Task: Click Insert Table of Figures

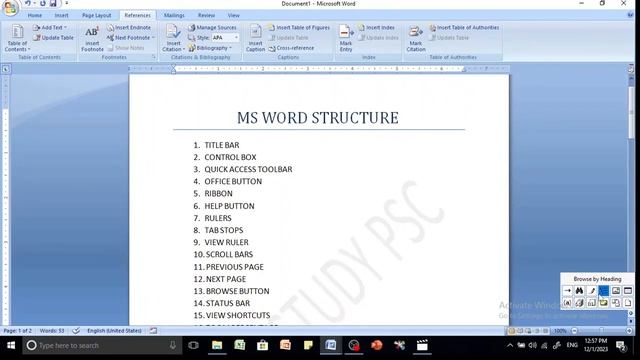Action: pyautogui.click(x=299, y=27)
